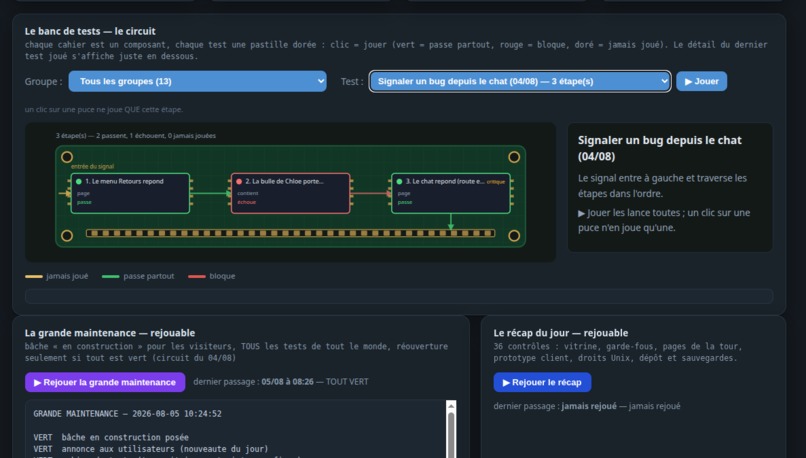Click heading "Le banc de tests — le circuit"
The height and width of the screenshot is (458, 806).
pyautogui.click(x=90, y=31)
